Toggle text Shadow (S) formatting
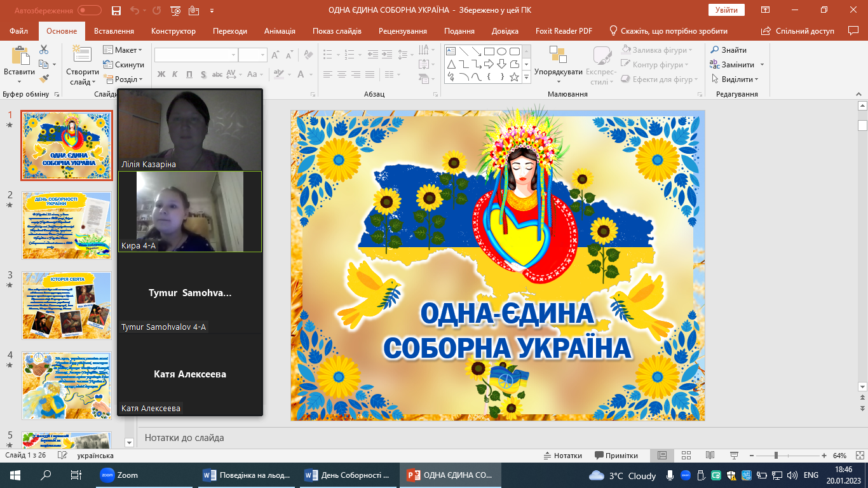The image size is (868, 488). click(x=203, y=74)
